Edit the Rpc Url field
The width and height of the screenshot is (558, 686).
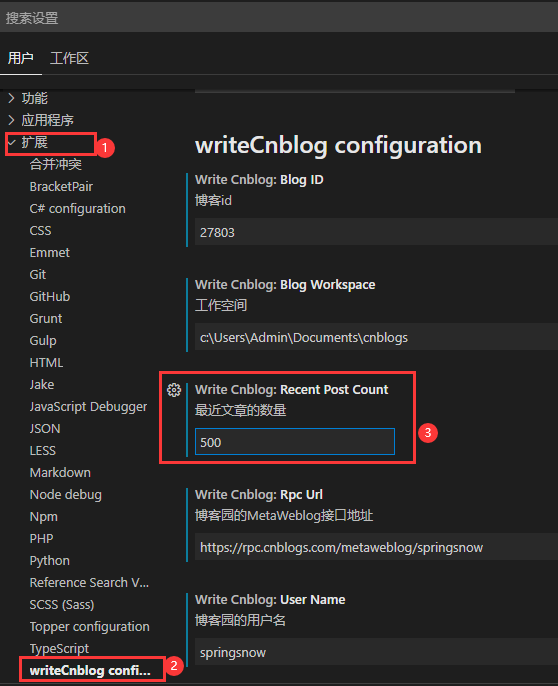click(x=376, y=547)
